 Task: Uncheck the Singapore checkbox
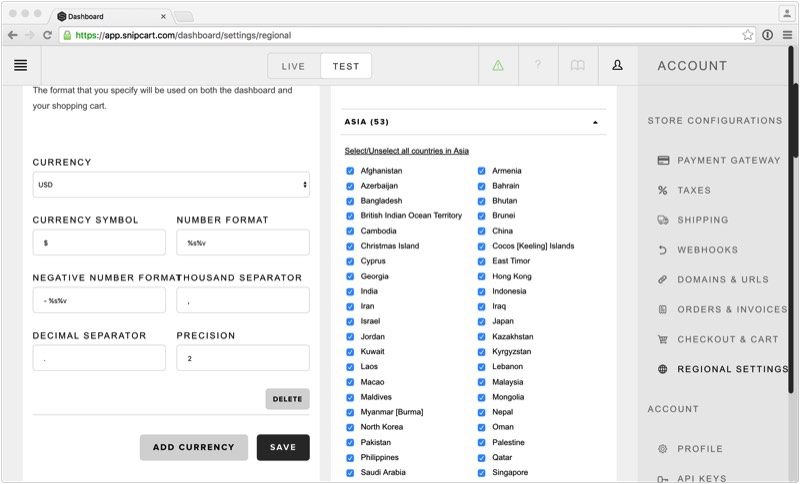(481, 472)
